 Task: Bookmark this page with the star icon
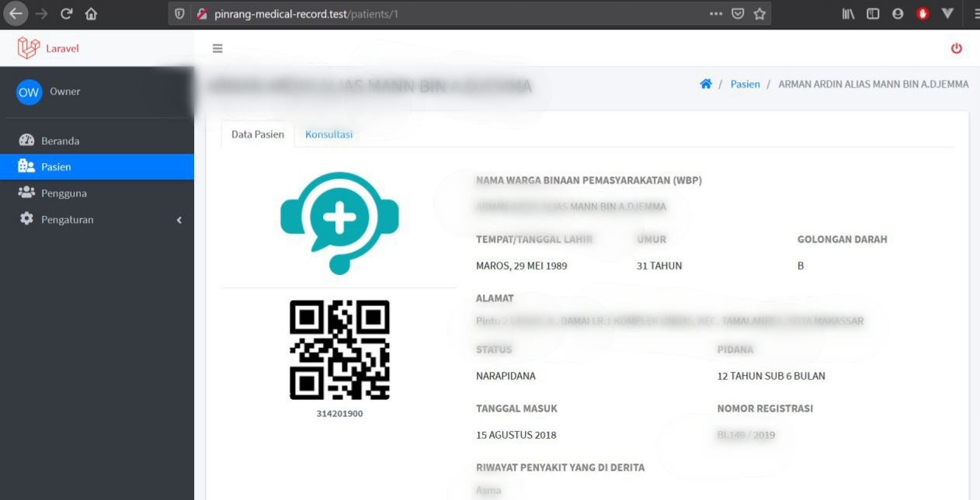[x=759, y=13]
